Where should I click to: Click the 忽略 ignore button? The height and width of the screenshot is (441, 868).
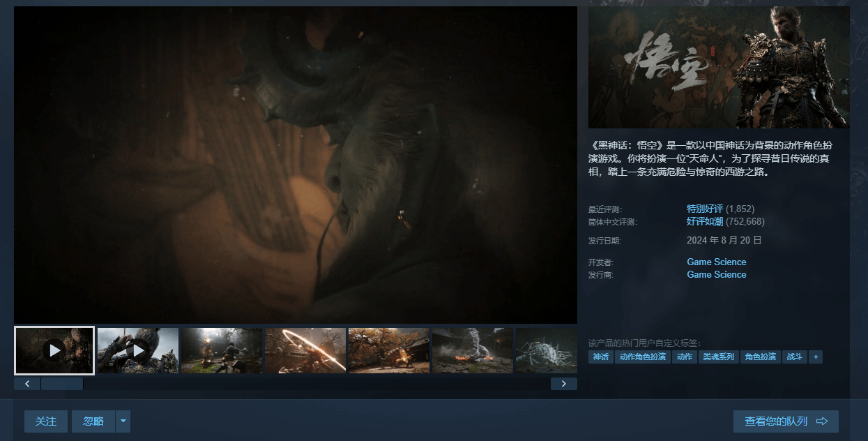coord(93,421)
